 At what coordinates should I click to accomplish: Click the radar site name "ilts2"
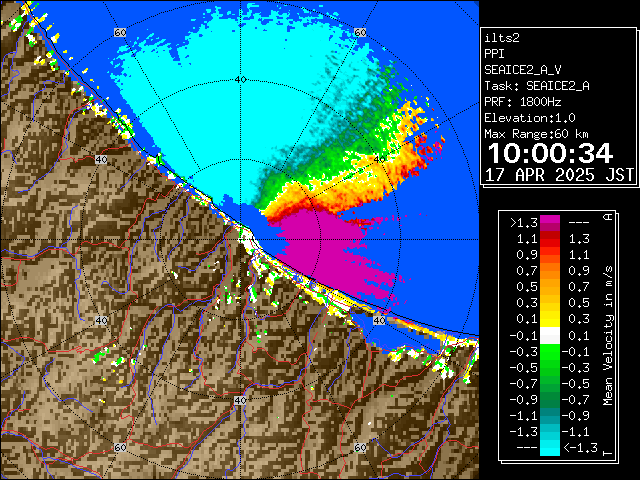coord(502,38)
